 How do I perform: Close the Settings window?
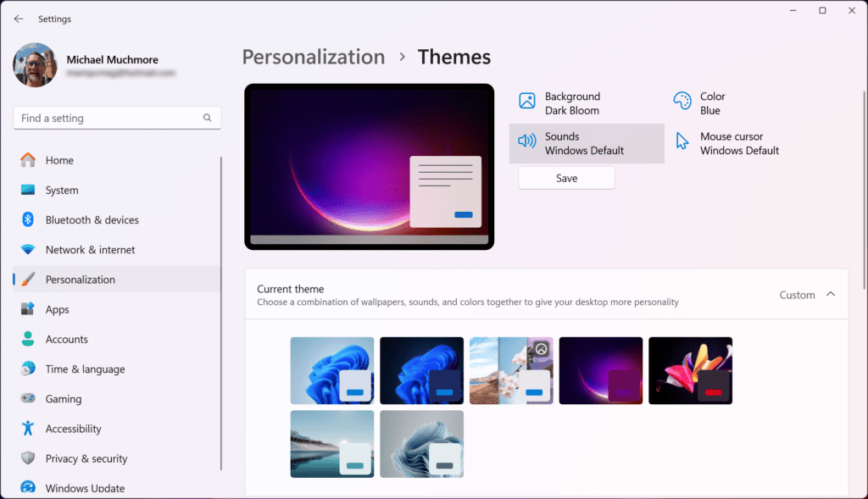click(x=852, y=10)
